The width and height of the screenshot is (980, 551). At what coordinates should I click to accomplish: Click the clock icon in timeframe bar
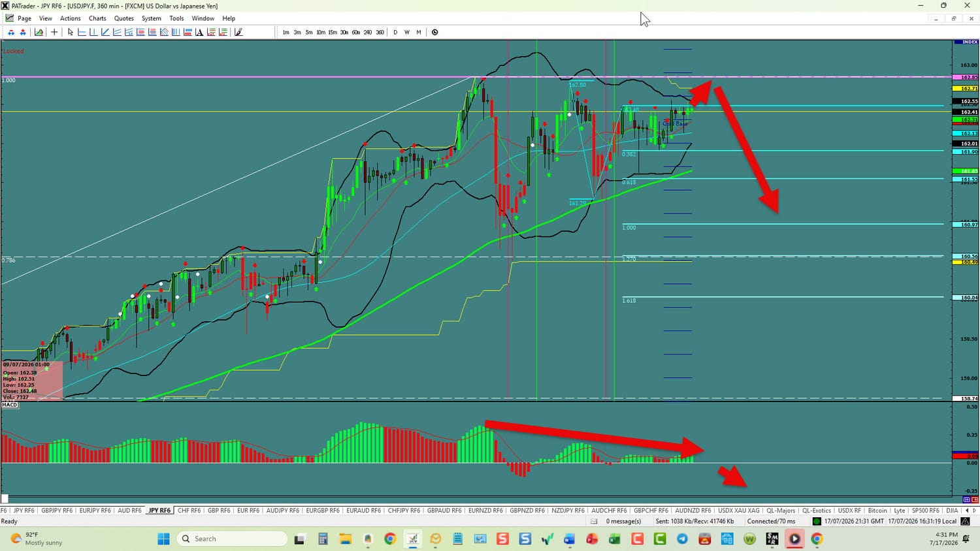tap(435, 32)
